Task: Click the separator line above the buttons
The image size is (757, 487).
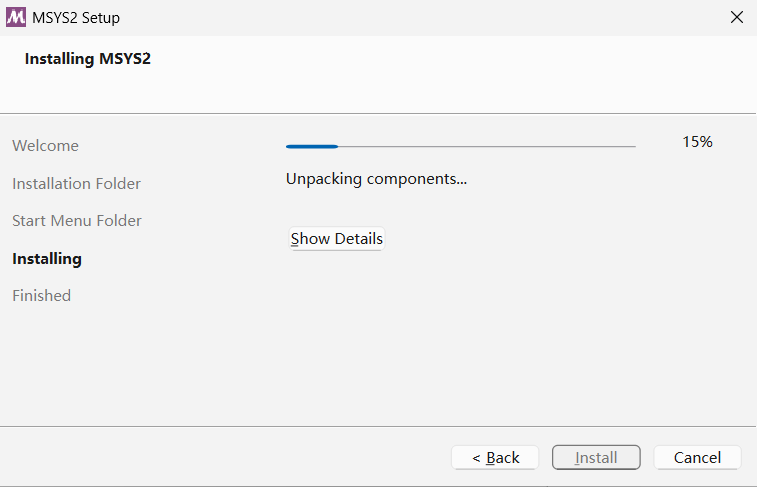Action: click(x=378, y=426)
